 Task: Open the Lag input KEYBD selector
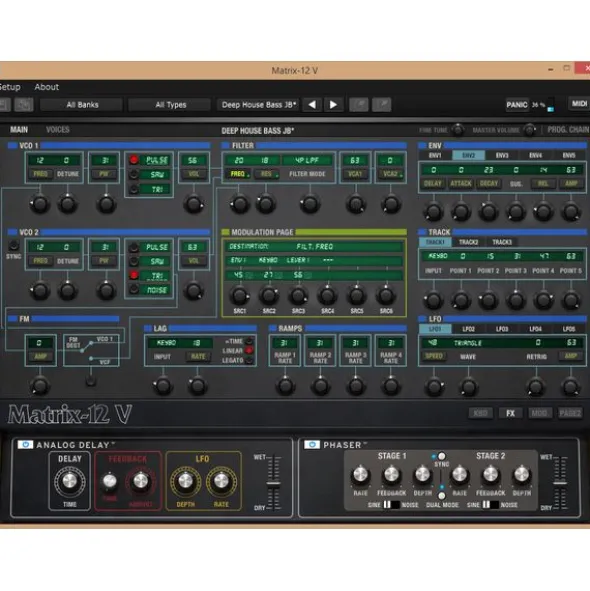click(166, 343)
